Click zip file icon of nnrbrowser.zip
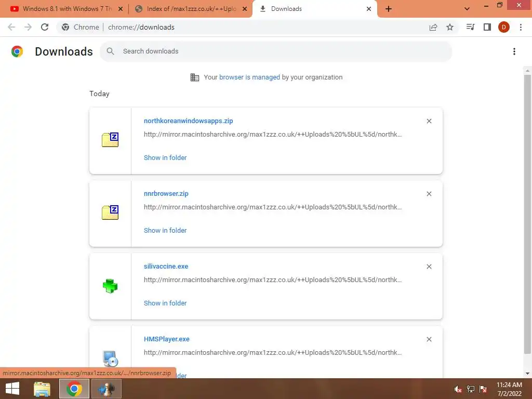This screenshot has height=399, width=532. pyautogui.click(x=110, y=212)
